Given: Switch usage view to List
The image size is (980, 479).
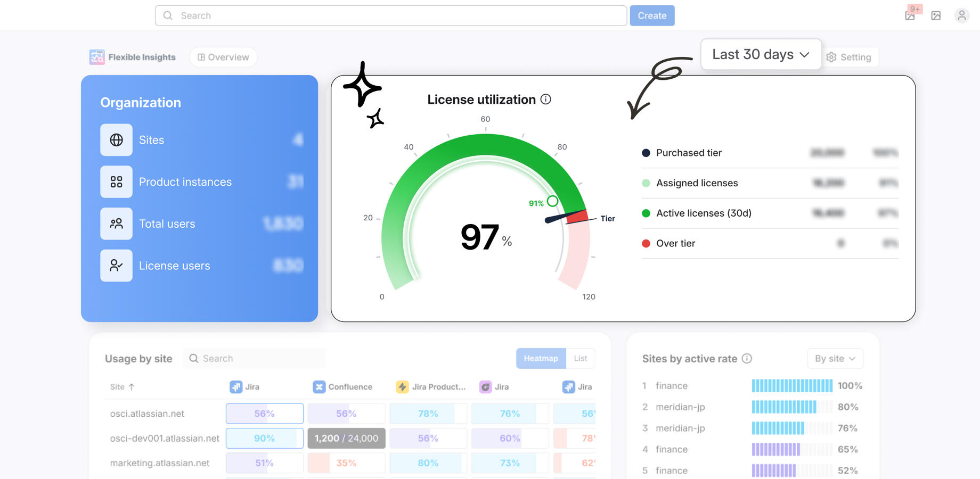Looking at the screenshot, I should [581, 359].
